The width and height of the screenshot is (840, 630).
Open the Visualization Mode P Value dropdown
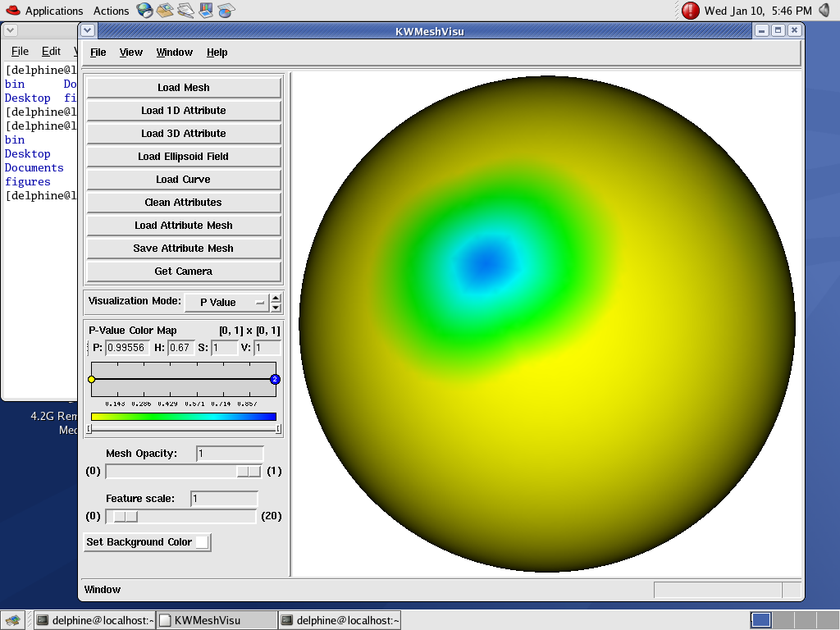point(226,302)
